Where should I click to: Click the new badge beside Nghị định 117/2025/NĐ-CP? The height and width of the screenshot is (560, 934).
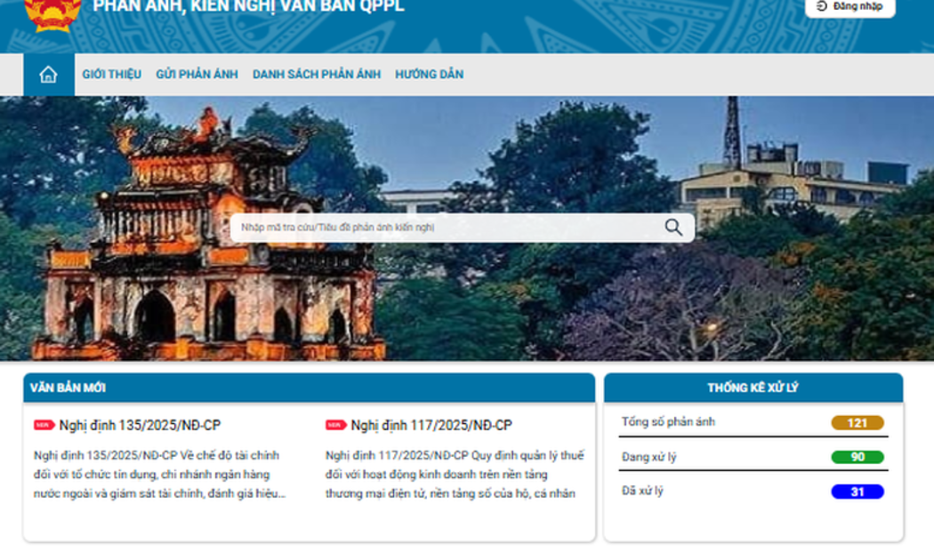pos(336,425)
